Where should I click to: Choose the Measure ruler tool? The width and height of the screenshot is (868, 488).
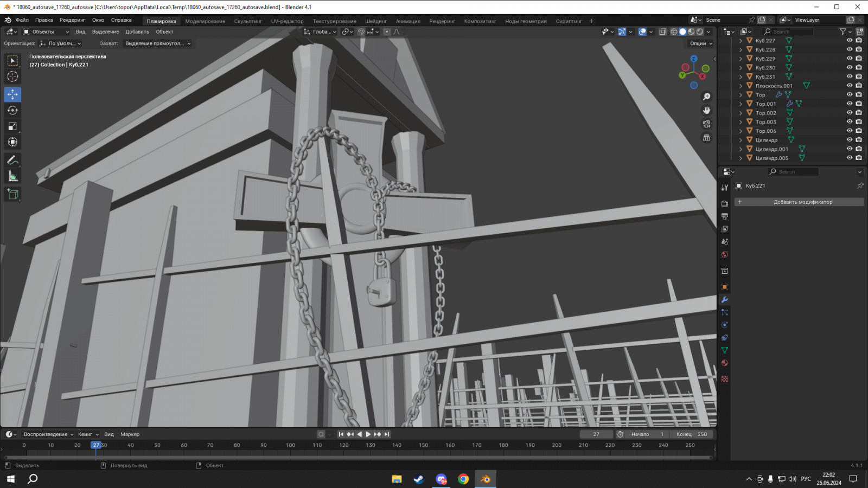[12, 176]
